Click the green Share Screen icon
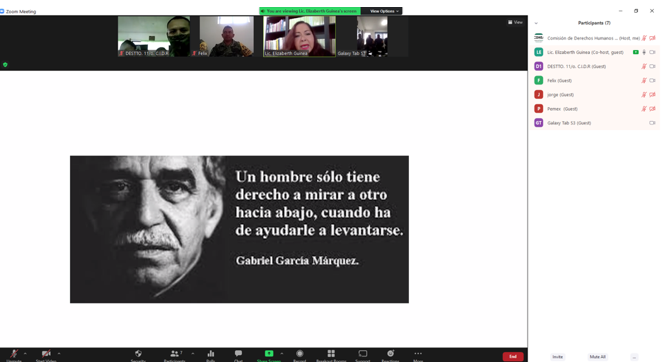 pos(269,354)
